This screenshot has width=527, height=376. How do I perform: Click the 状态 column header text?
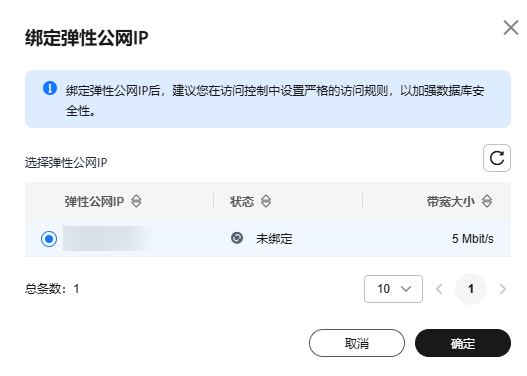(242, 202)
